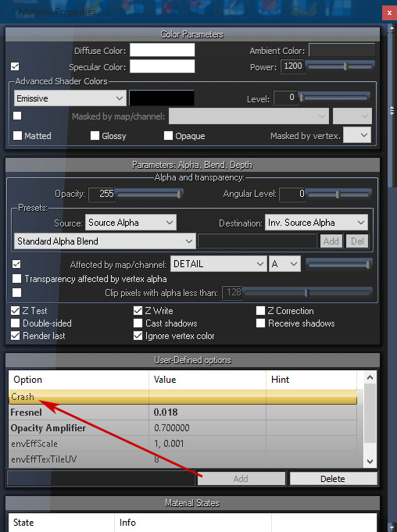Click the Delete option button
The width and height of the screenshot is (397, 532).
point(333,479)
